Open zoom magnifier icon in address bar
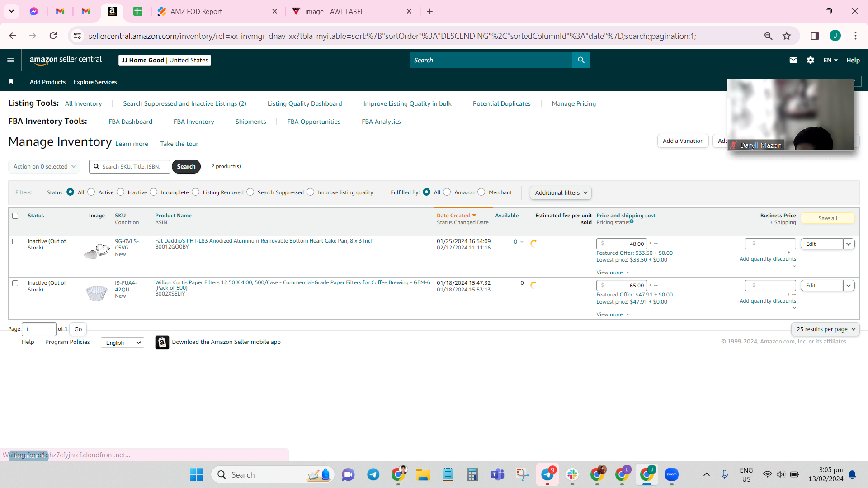This screenshot has height=488, width=868. point(768,36)
